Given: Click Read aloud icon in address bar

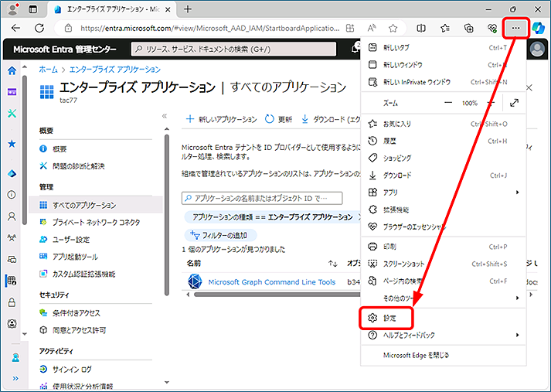Looking at the screenshot, I should click(372, 28).
